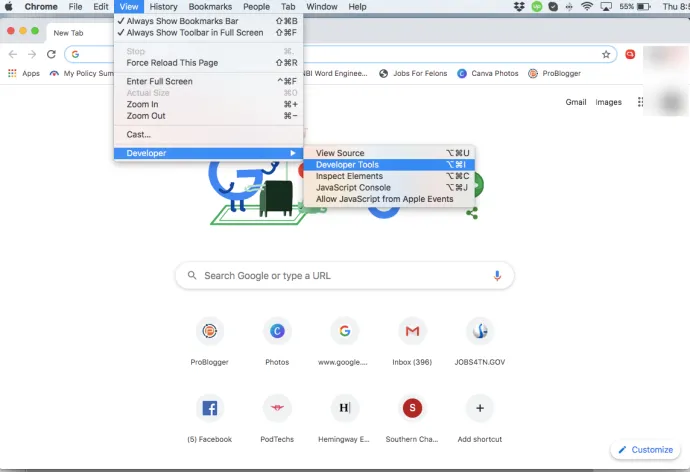Open the Google apps grid icon

coord(640,102)
